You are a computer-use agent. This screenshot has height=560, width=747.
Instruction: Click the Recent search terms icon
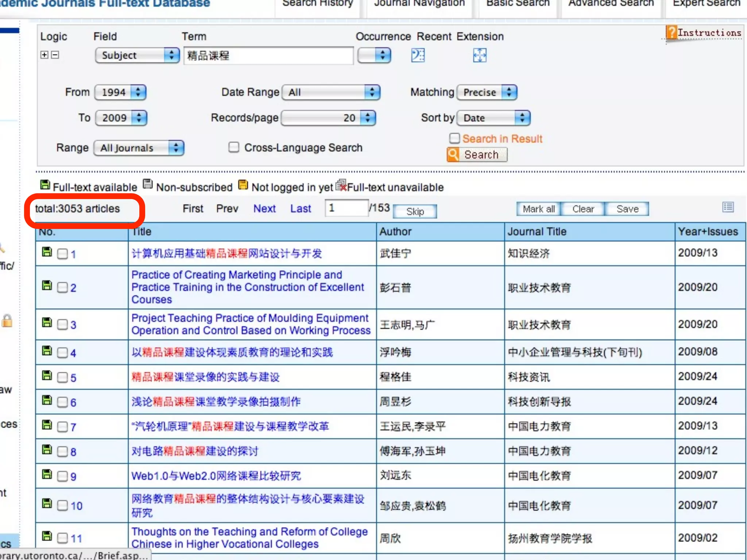[x=418, y=55]
